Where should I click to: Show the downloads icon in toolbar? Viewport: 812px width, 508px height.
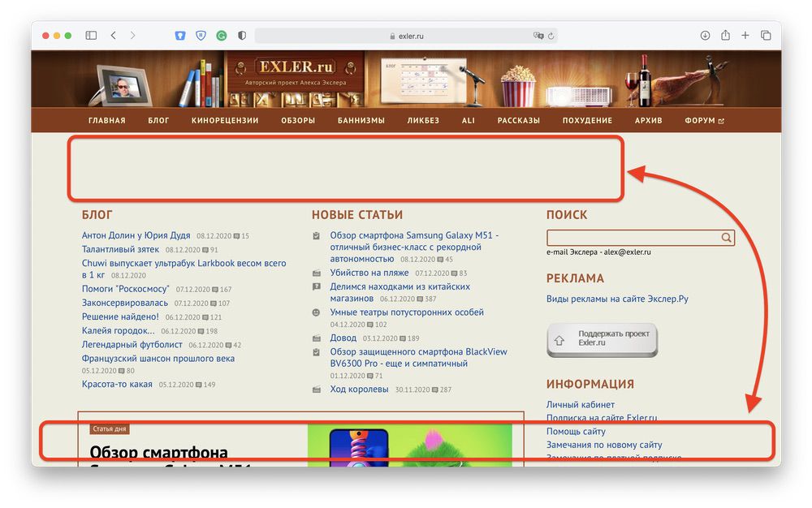pyautogui.click(x=705, y=35)
